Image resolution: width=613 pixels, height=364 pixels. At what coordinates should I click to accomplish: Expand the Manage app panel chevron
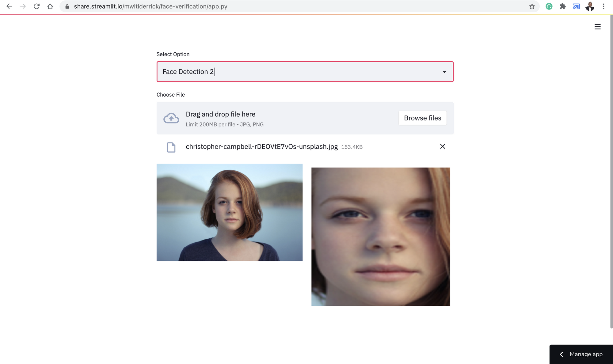561,355
